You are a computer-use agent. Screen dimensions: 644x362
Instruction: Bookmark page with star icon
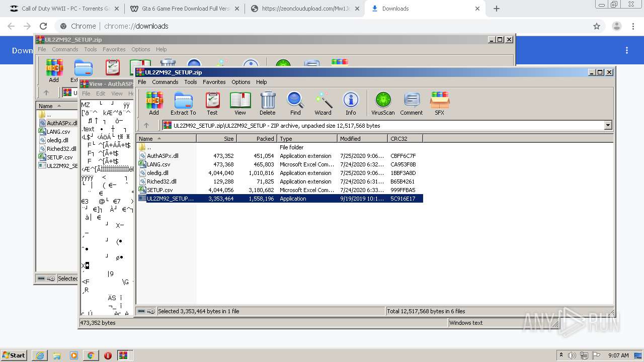[597, 26]
